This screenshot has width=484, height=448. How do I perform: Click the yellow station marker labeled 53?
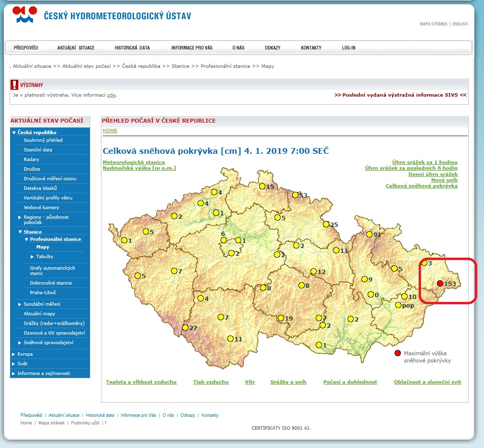point(295,195)
